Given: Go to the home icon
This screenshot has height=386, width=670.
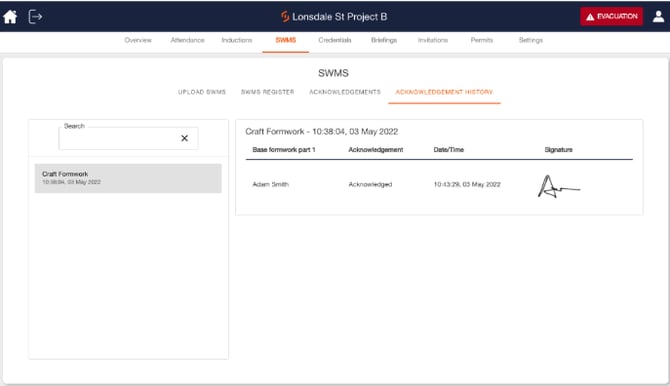Looking at the screenshot, I should pyautogui.click(x=10, y=17).
